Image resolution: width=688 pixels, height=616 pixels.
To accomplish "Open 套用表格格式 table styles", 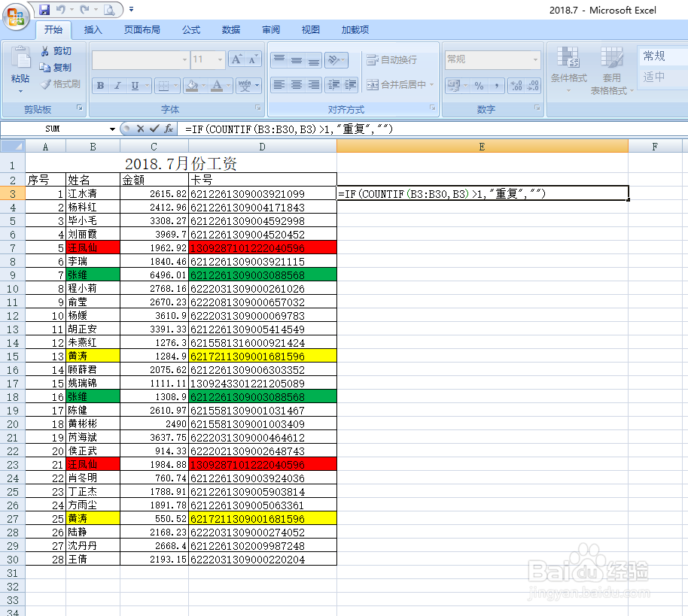I will coord(612,71).
